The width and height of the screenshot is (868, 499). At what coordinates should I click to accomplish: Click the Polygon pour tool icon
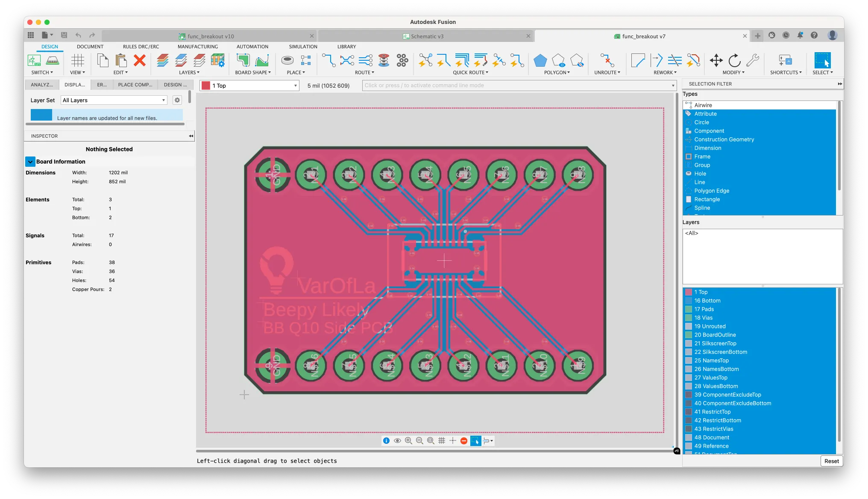pos(540,60)
